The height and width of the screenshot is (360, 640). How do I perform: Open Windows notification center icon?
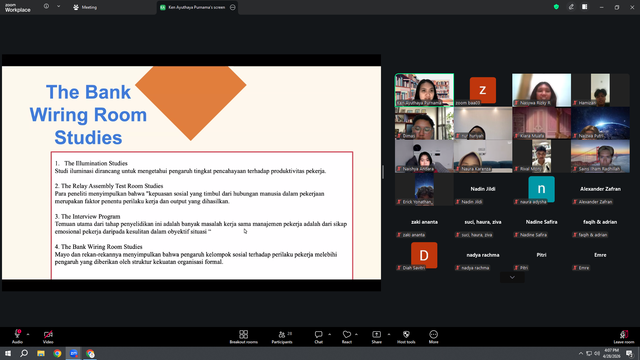pos(630,353)
